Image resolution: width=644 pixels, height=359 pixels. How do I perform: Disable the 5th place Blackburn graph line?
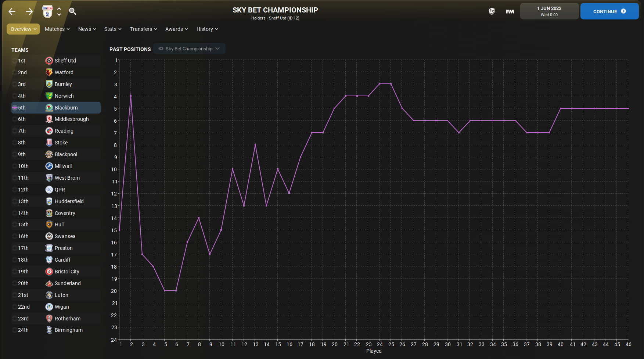[15, 108]
